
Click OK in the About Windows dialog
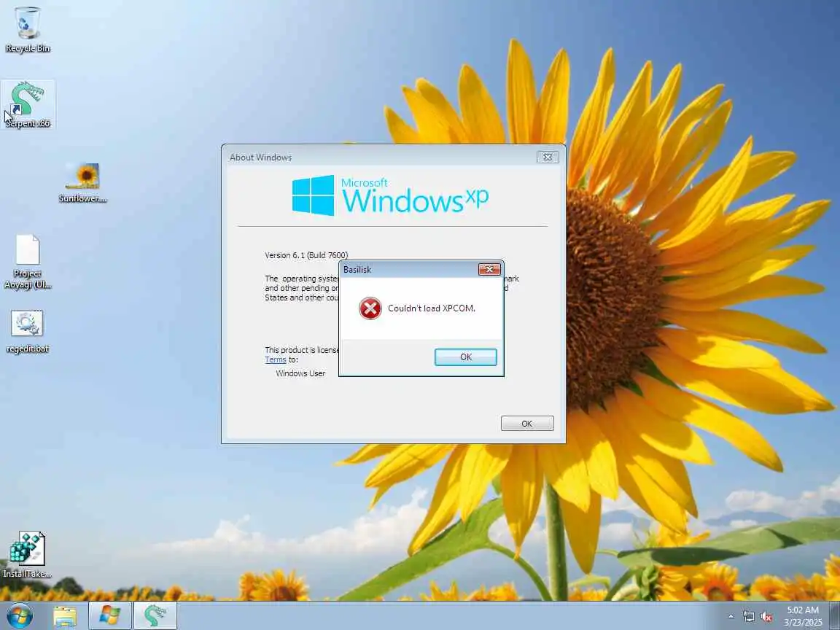[x=527, y=423]
